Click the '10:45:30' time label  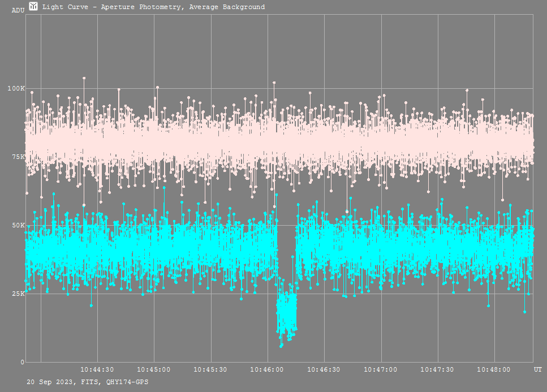(210, 370)
